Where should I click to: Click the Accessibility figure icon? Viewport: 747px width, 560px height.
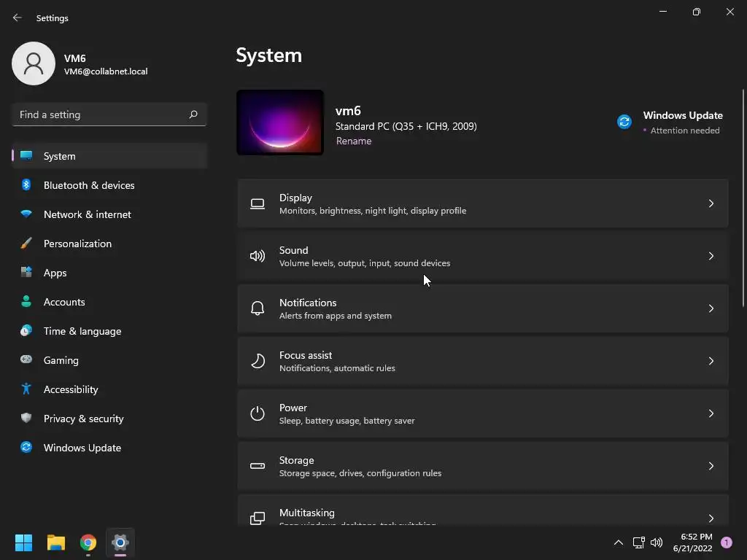coord(26,389)
